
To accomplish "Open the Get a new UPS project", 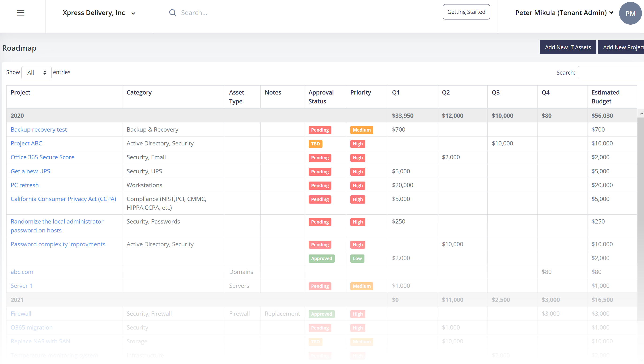I will click(x=30, y=171).
